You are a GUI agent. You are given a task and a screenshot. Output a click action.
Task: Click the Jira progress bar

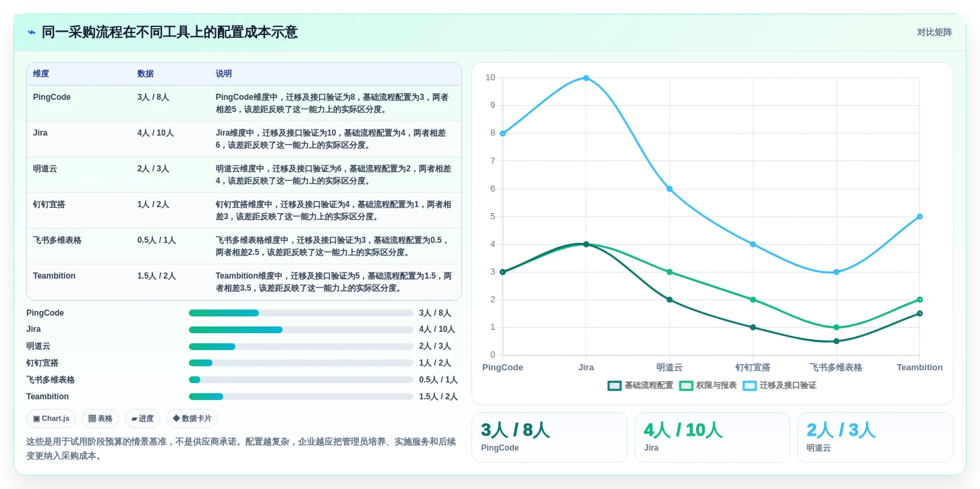click(301, 330)
